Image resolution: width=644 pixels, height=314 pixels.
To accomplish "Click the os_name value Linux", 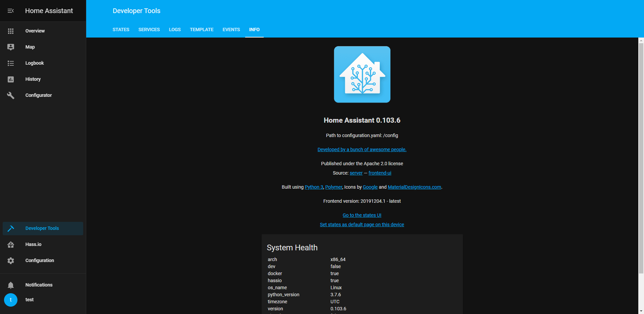I will [x=336, y=288].
